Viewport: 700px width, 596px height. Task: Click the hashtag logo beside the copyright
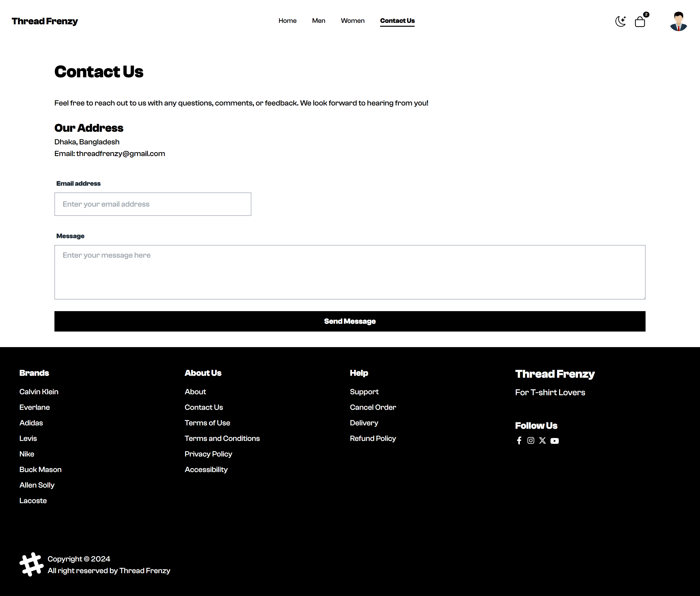[31, 564]
